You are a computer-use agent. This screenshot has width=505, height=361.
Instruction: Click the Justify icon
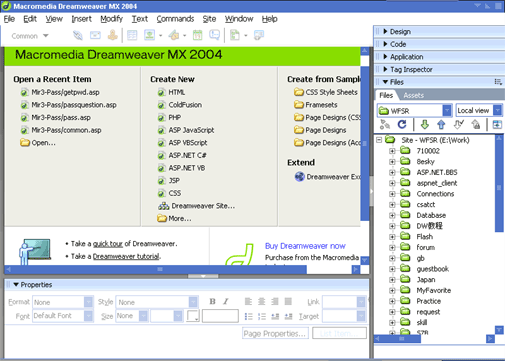[x=288, y=301]
